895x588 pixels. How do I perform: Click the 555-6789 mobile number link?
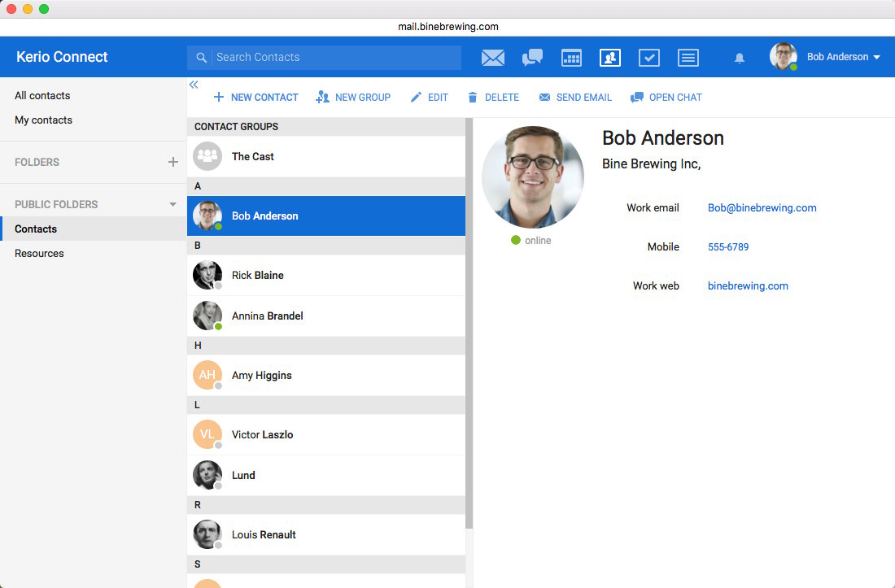tap(728, 247)
